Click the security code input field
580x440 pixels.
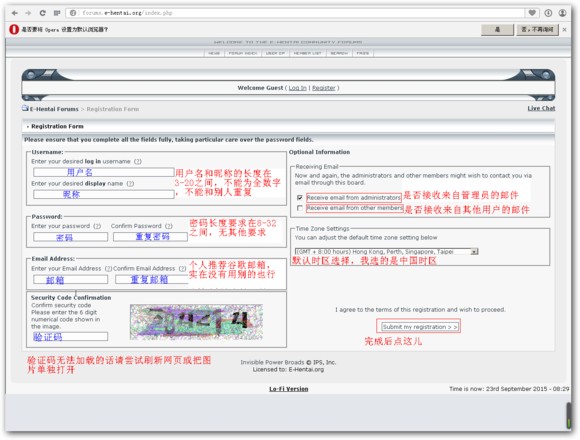[70, 336]
